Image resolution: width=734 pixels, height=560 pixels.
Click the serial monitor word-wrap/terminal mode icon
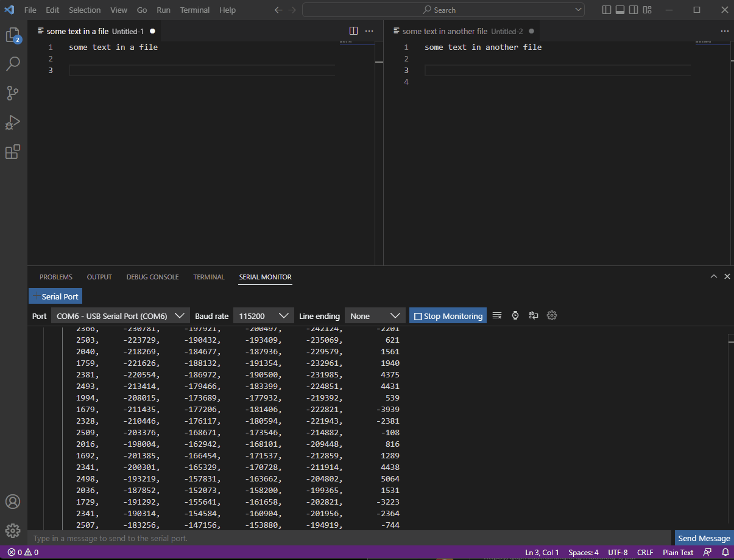pos(534,315)
